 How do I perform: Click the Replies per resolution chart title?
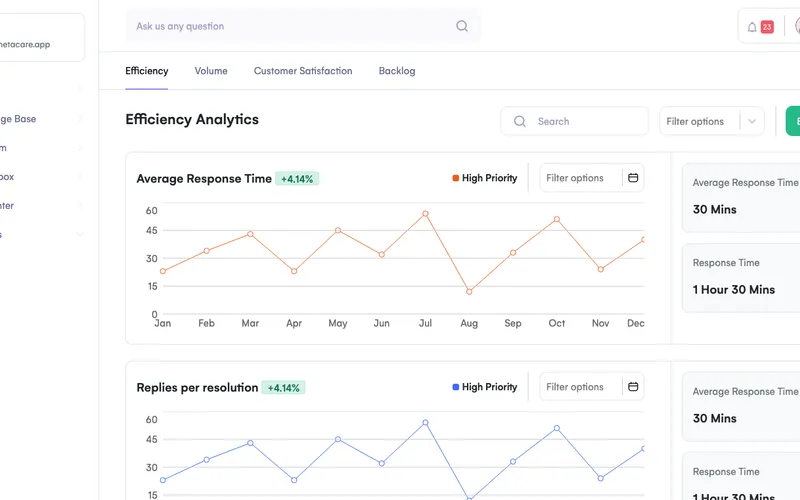click(x=197, y=388)
